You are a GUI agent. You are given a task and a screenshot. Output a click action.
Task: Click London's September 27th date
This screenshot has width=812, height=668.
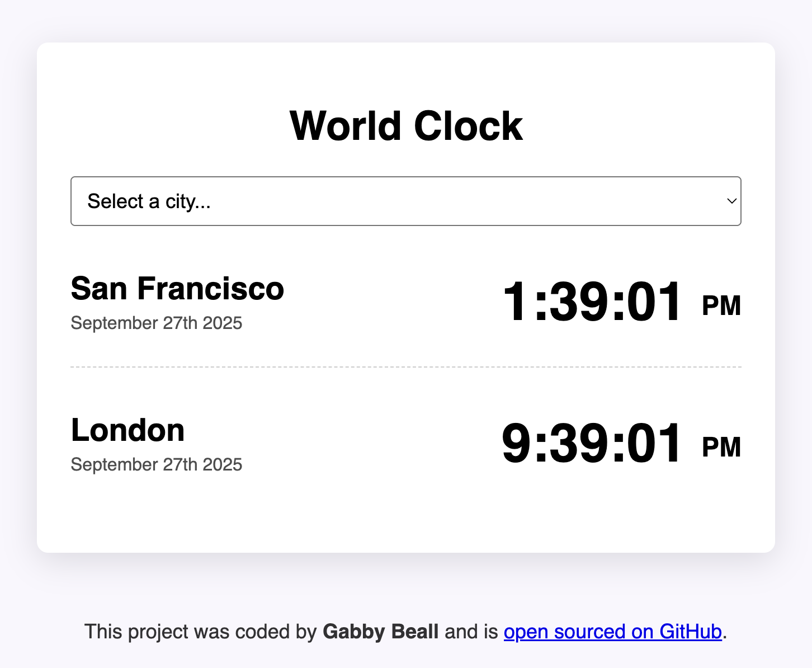click(157, 464)
